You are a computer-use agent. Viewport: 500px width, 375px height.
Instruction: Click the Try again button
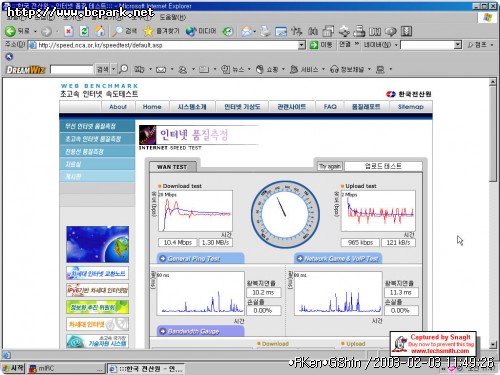[330, 166]
